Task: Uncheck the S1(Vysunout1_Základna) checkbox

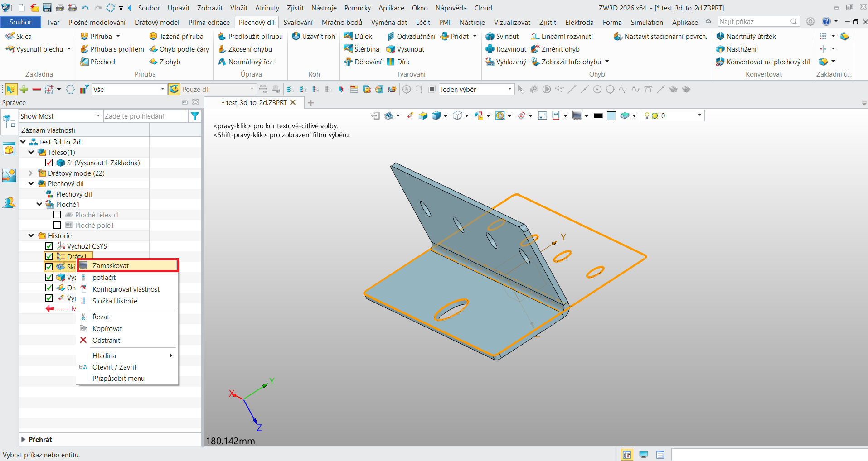Action: [49, 163]
